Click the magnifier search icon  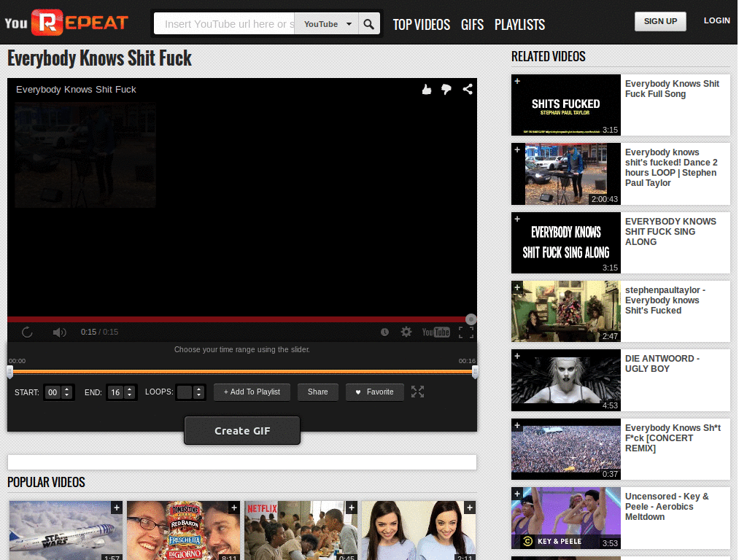click(x=368, y=24)
